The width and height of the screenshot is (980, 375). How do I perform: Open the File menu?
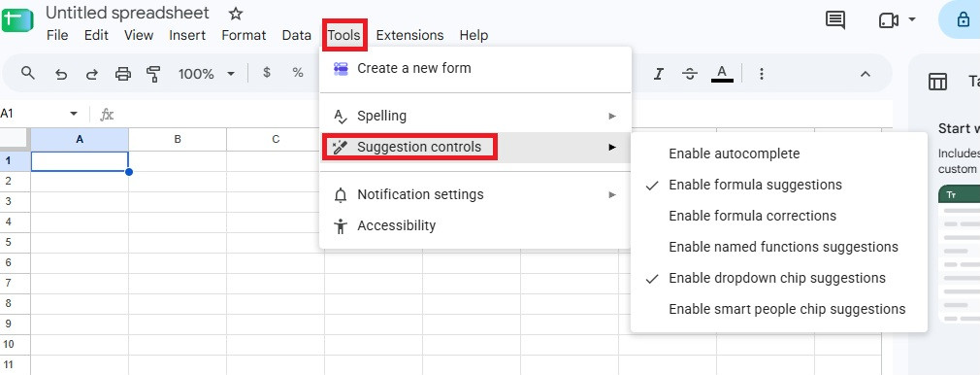[57, 35]
